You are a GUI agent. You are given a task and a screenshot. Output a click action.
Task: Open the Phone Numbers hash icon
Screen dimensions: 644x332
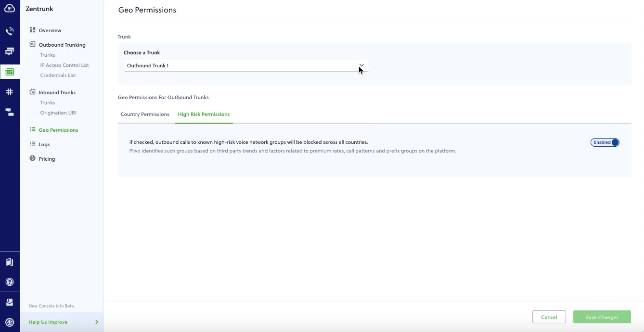[10, 92]
